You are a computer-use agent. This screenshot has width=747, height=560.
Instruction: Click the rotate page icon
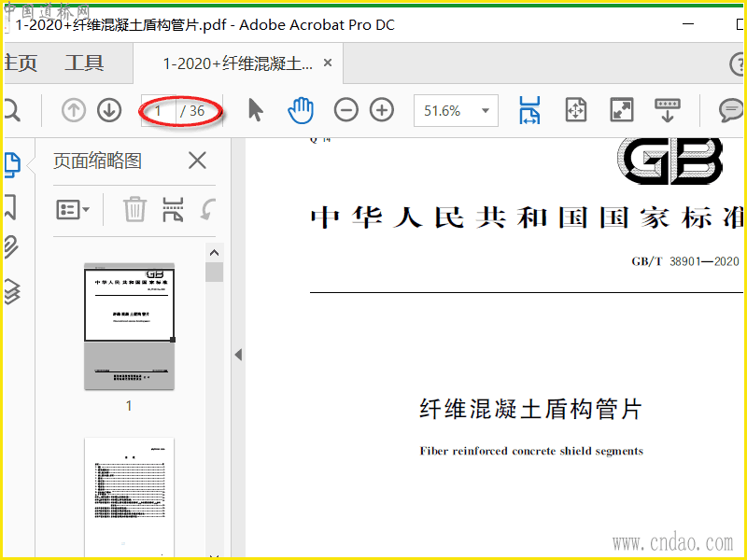208,209
